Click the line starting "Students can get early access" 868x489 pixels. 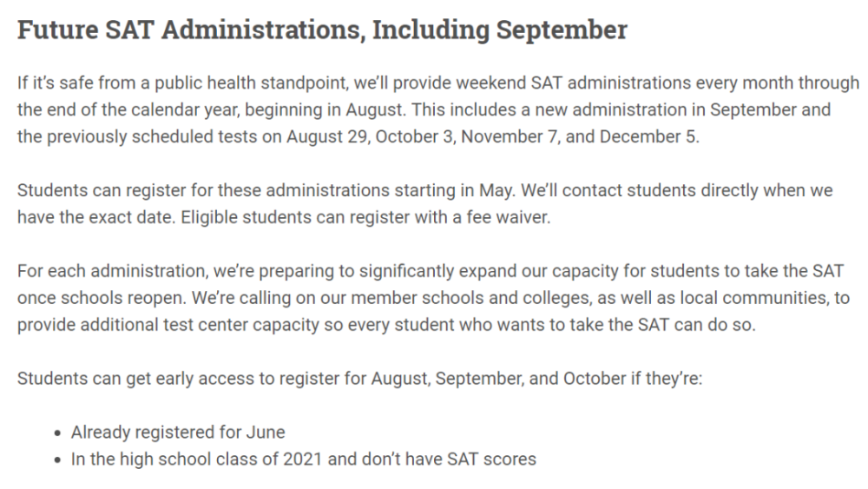359,378
